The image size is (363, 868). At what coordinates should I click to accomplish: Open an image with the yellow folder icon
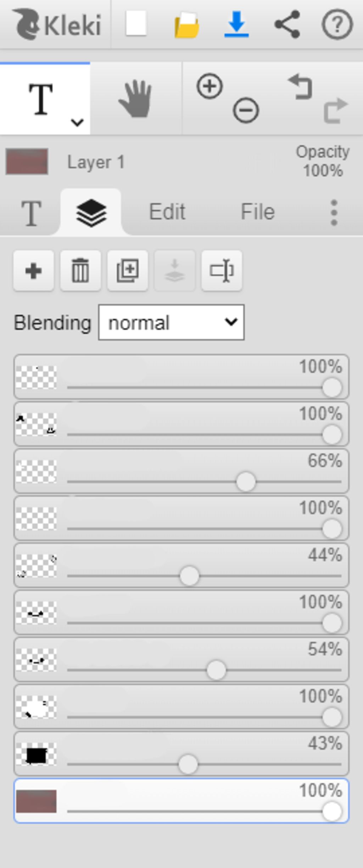186,25
